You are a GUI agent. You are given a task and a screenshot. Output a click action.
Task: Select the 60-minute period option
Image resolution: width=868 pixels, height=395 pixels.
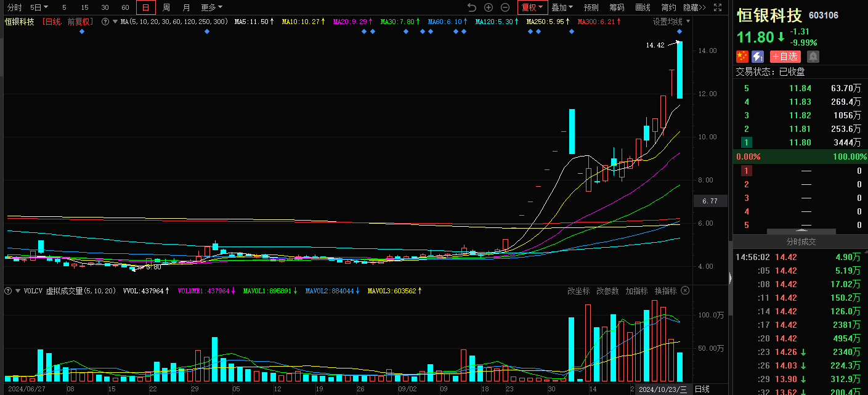pyautogui.click(x=125, y=7)
